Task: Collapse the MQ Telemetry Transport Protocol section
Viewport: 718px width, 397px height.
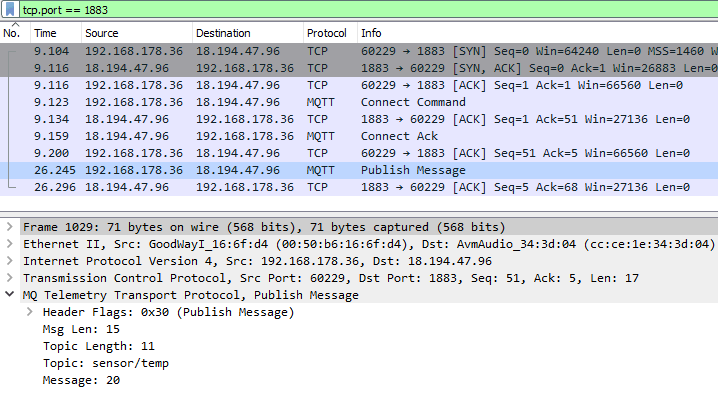Action: pos(10,294)
